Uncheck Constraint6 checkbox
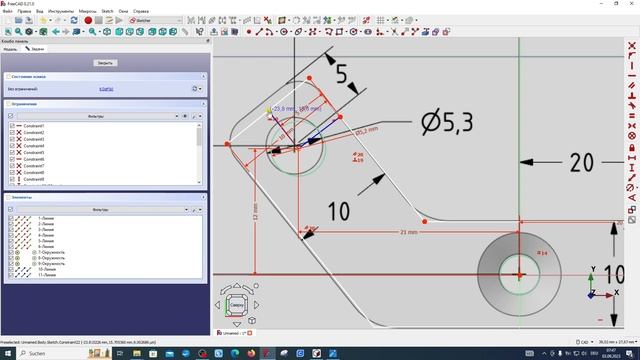Screen dimensions: 640x360 click(x=12, y=159)
